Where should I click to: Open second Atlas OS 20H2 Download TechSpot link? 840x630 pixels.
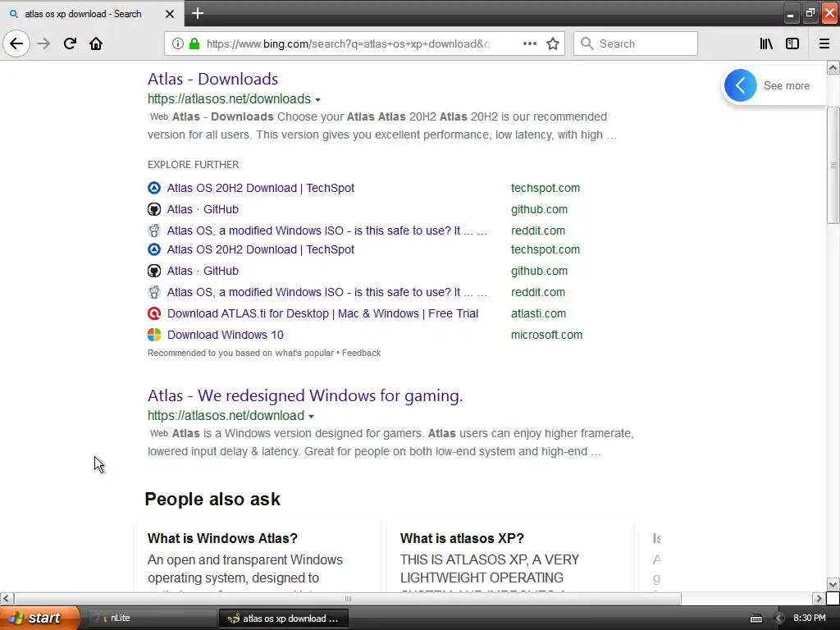260,249
